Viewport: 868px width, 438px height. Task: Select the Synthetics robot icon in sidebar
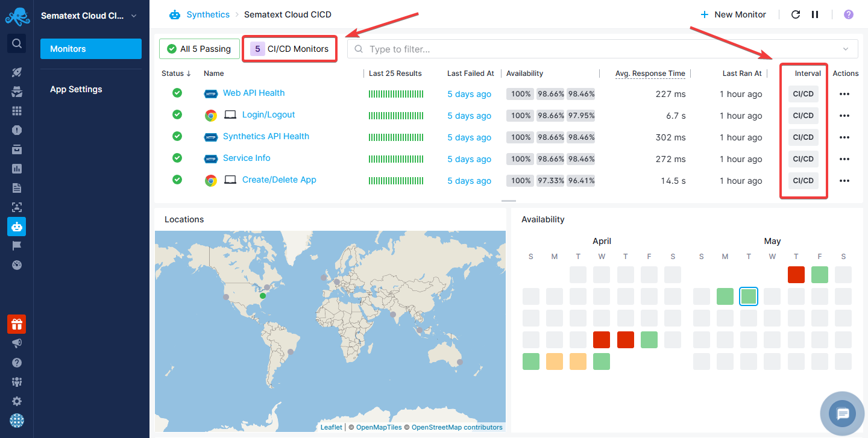[17, 227]
